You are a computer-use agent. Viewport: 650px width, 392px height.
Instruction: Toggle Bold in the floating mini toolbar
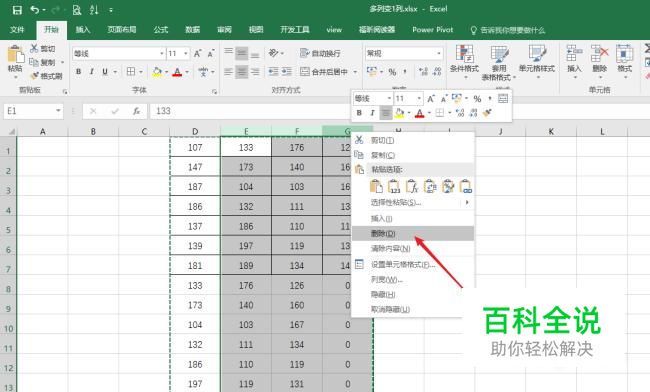(359, 113)
